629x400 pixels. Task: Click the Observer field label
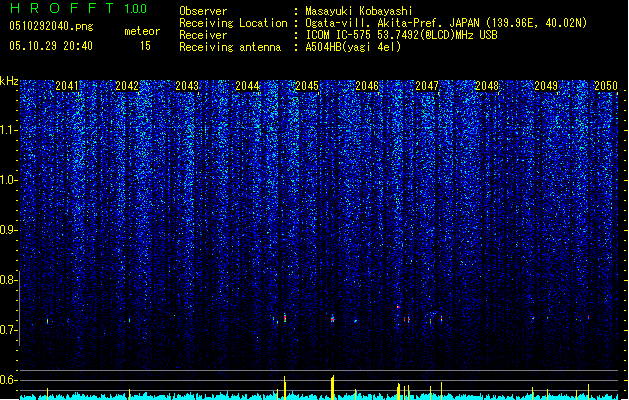coord(203,11)
